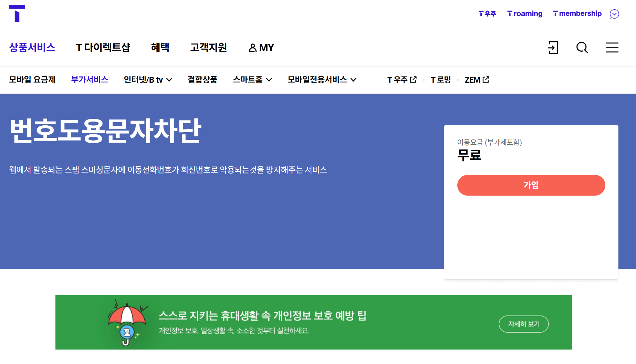Image resolution: width=636 pixels, height=364 pixels.
Task: Open ZEM via external link icon
Action: [486, 79]
